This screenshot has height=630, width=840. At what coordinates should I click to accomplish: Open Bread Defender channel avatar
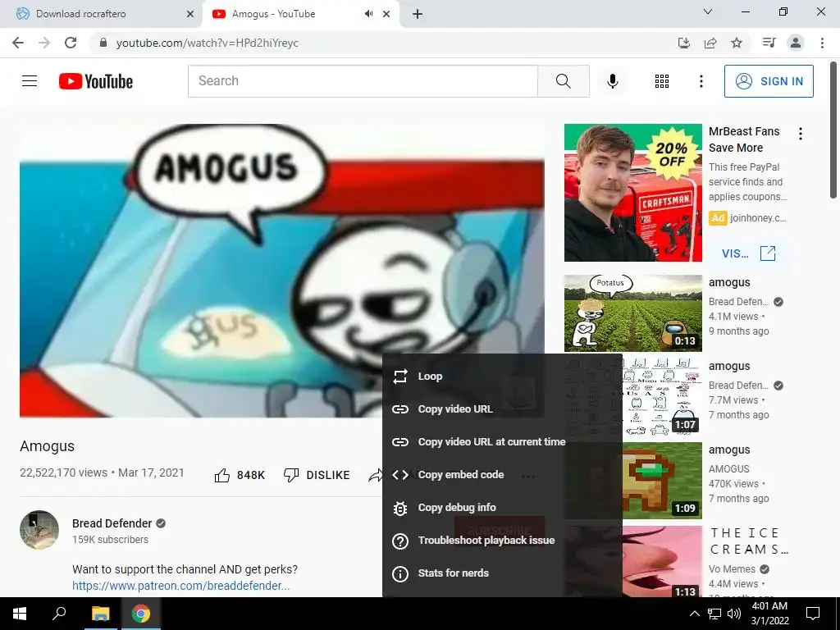click(x=39, y=529)
